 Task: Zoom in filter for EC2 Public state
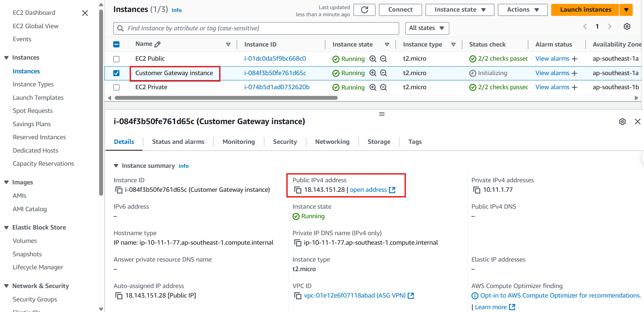point(373,59)
